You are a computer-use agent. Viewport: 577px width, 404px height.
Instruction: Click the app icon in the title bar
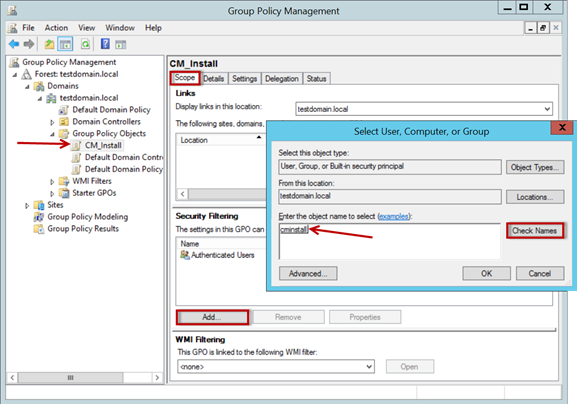point(12,10)
